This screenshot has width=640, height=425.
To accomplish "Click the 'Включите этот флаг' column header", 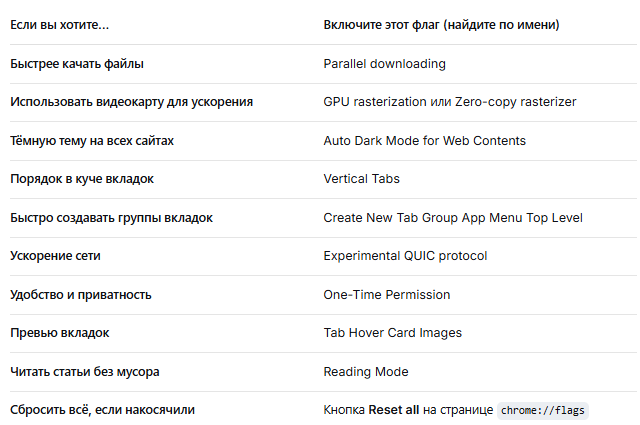I will point(441,25).
